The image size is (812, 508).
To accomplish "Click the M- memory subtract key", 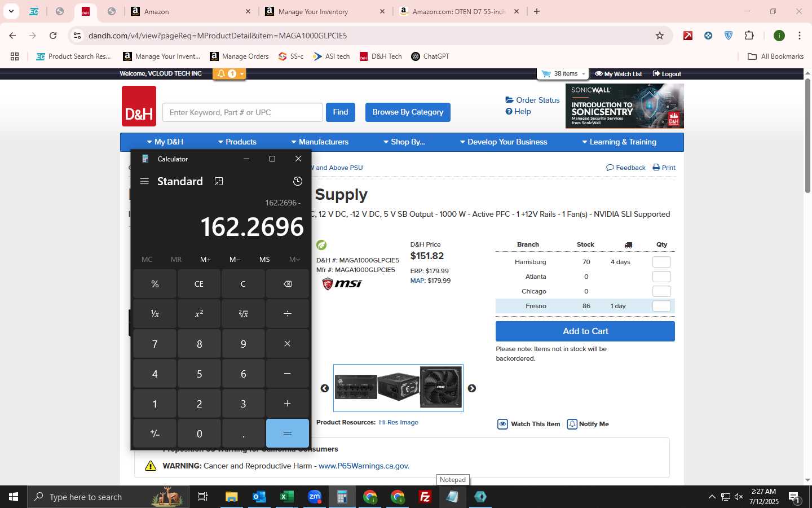I will point(235,260).
